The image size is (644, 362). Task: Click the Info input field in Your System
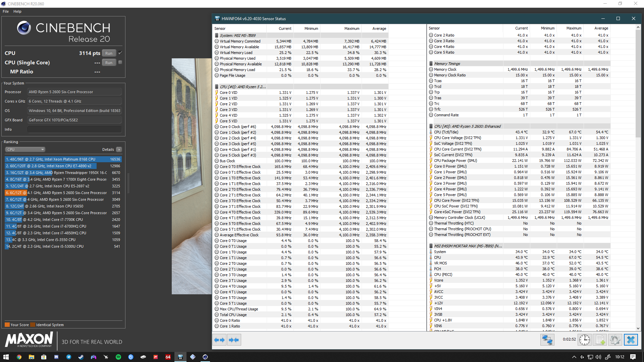click(74, 129)
